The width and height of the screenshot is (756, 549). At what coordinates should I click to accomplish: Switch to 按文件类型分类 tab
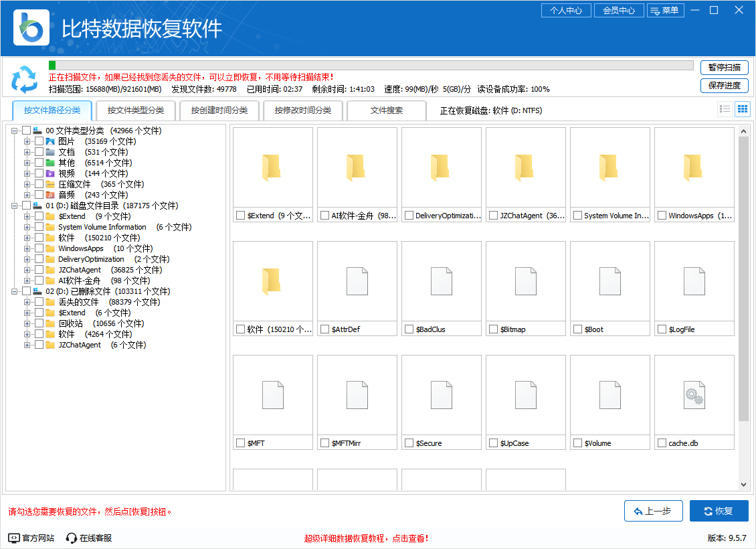[x=136, y=110]
